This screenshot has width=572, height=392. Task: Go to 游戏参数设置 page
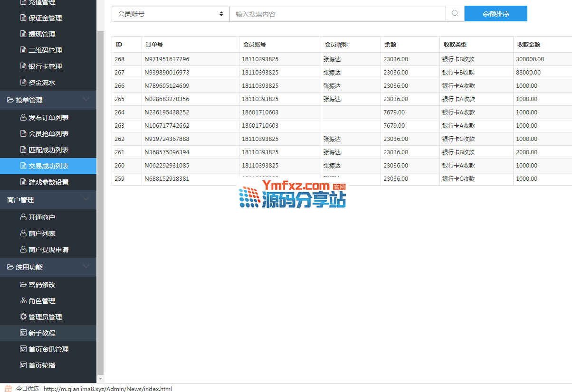click(48, 182)
